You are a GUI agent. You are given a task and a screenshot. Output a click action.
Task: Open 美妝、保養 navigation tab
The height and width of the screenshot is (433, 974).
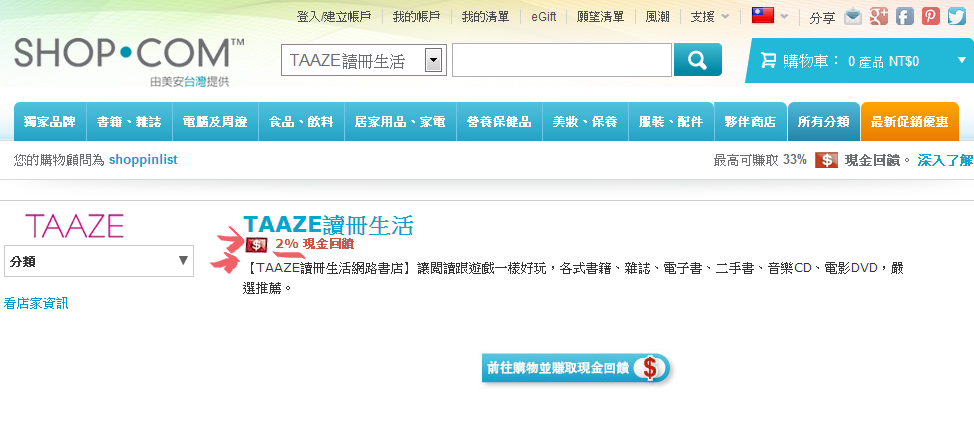tap(585, 122)
